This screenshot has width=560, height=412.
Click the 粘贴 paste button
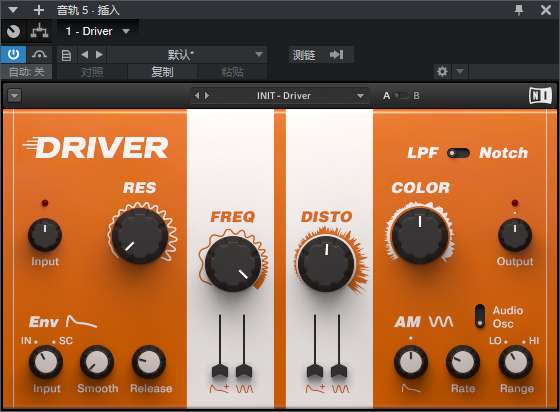coord(232,72)
